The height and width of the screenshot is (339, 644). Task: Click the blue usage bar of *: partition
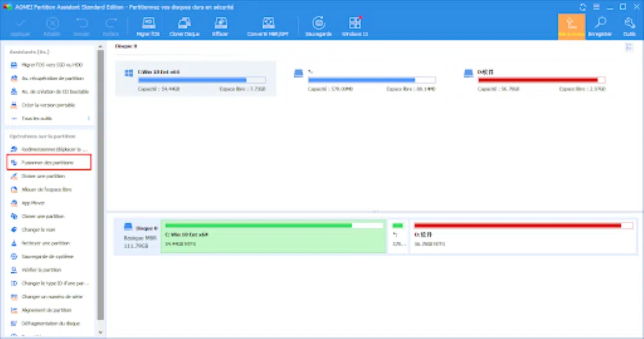click(372, 80)
